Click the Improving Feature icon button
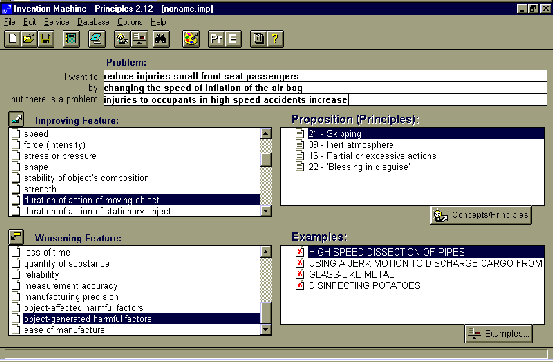Screen dimensions: 553x362 point(16,119)
